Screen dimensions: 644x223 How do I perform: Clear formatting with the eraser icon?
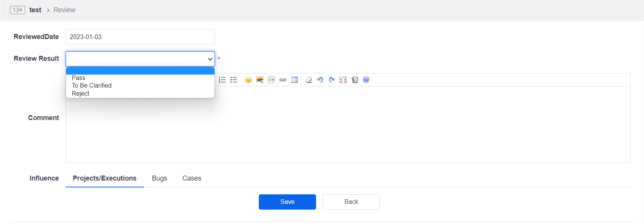click(x=309, y=80)
